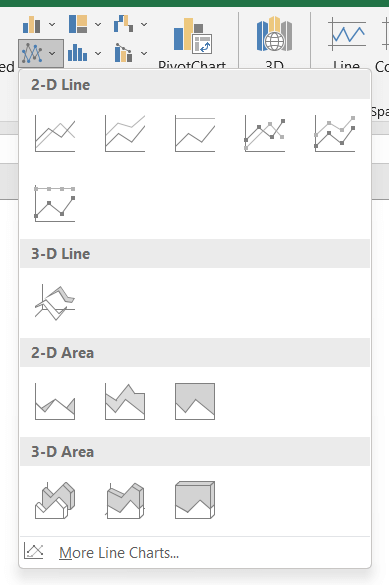Viewport: 389px width, 585px height.
Task: Insert the 3-D Line chart
Action: point(55,303)
